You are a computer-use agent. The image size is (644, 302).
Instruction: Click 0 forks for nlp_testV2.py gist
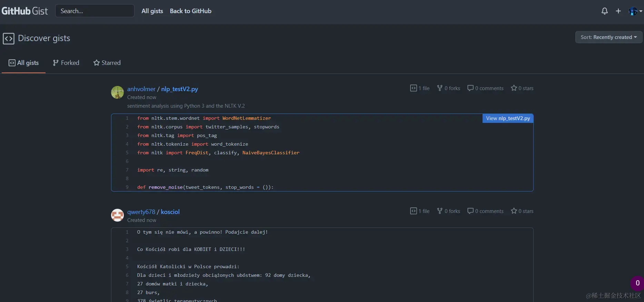click(448, 88)
